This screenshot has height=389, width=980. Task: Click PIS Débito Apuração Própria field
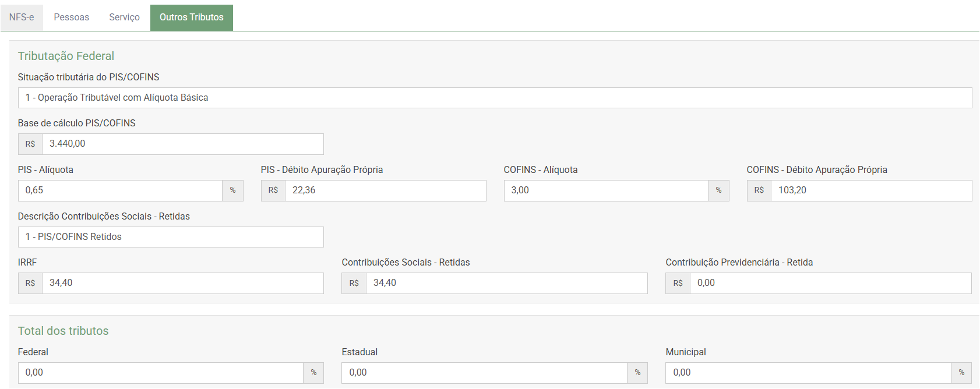(385, 190)
